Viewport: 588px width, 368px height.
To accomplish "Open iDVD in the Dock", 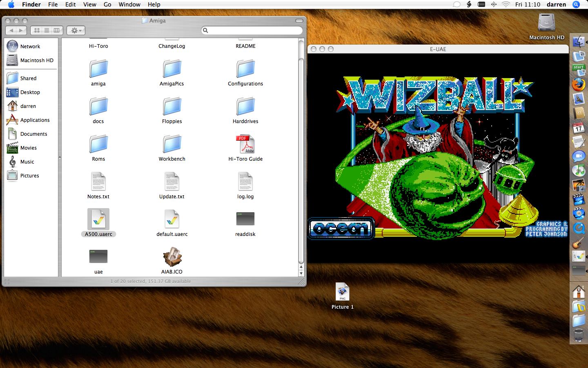I will point(579,214).
